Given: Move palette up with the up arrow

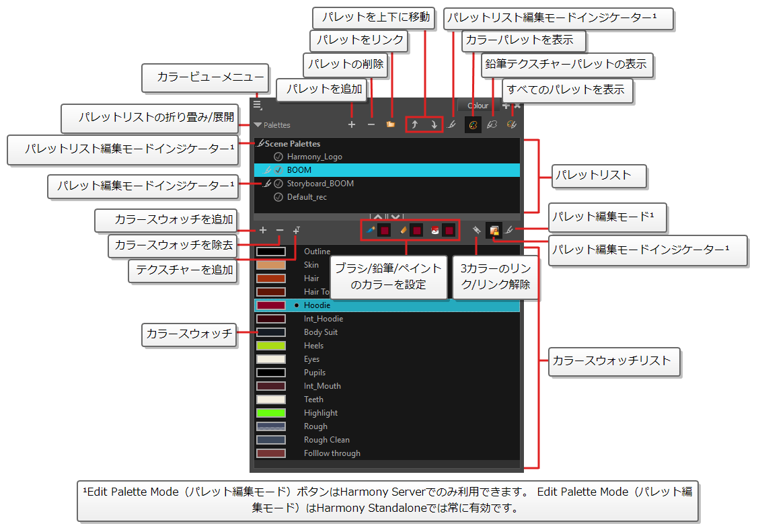Looking at the screenshot, I should tap(414, 124).
